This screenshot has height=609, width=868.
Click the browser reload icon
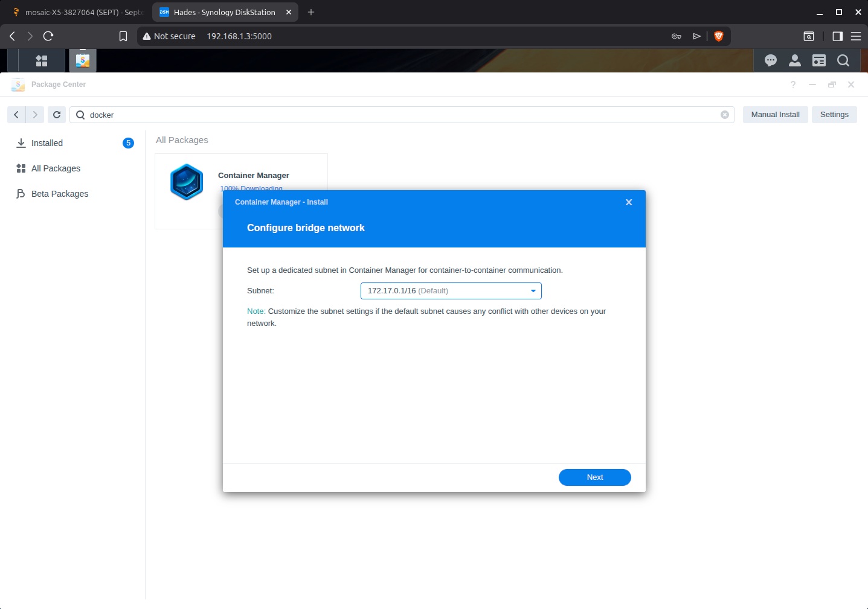click(48, 36)
